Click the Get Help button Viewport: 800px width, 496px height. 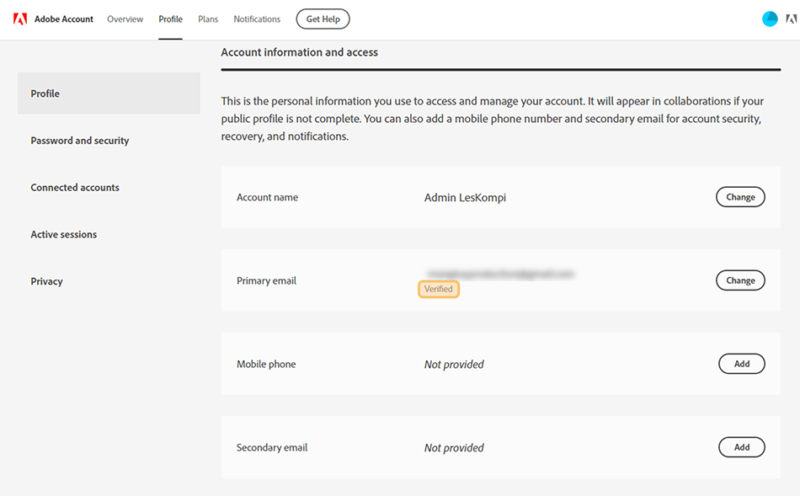[323, 19]
